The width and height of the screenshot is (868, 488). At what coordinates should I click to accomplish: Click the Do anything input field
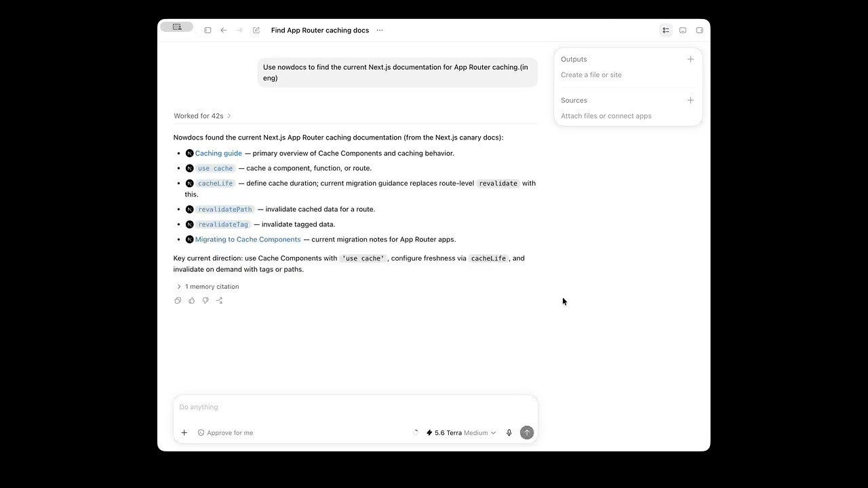click(355, 407)
